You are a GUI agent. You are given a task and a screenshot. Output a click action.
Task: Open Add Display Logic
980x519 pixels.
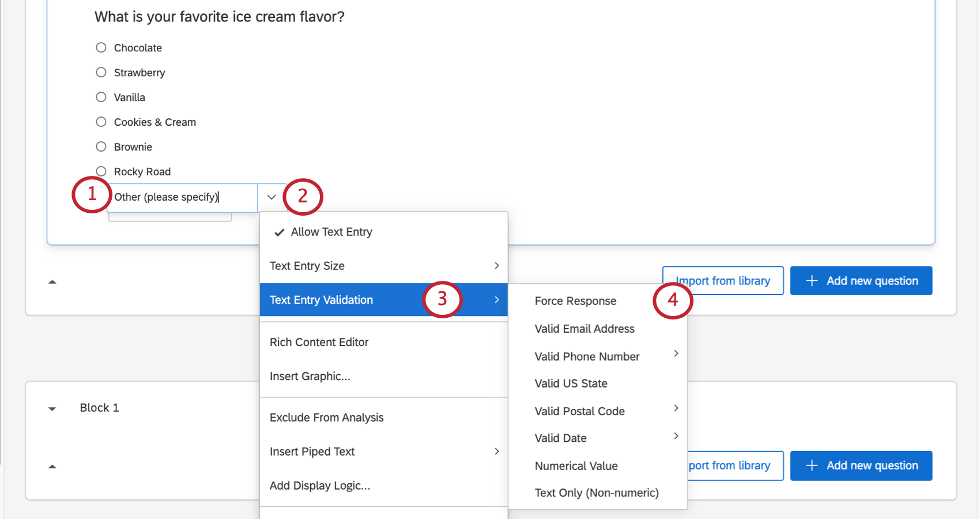click(321, 486)
